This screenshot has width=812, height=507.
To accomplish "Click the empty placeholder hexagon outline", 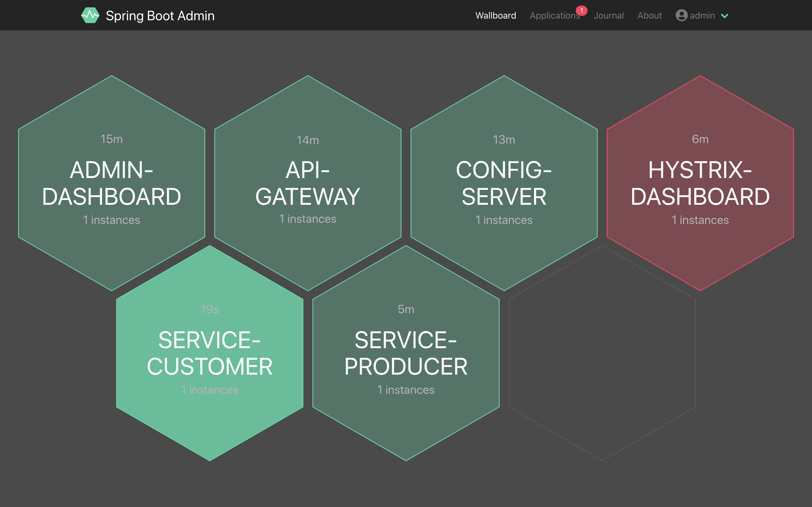I will pos(602,353).
